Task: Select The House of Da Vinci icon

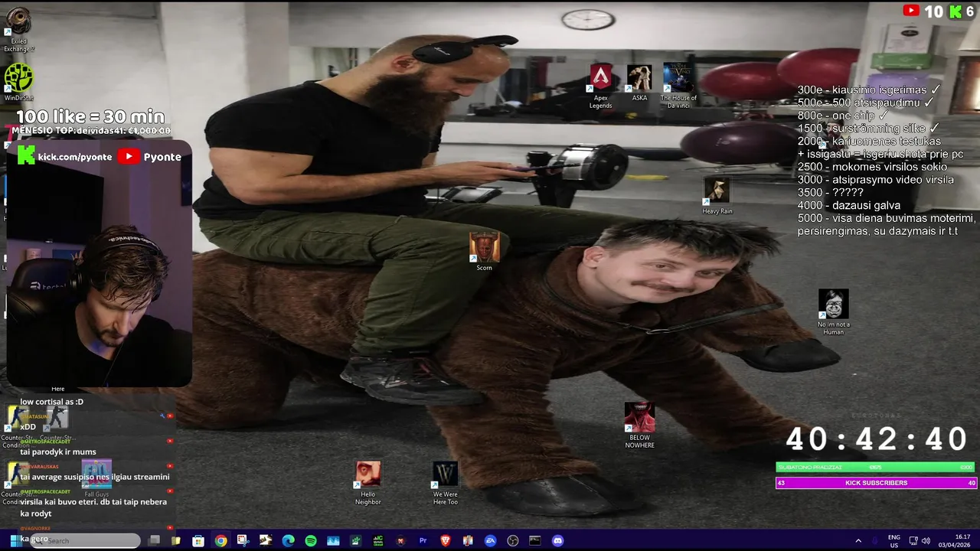Action: click(x=678, y=86)
